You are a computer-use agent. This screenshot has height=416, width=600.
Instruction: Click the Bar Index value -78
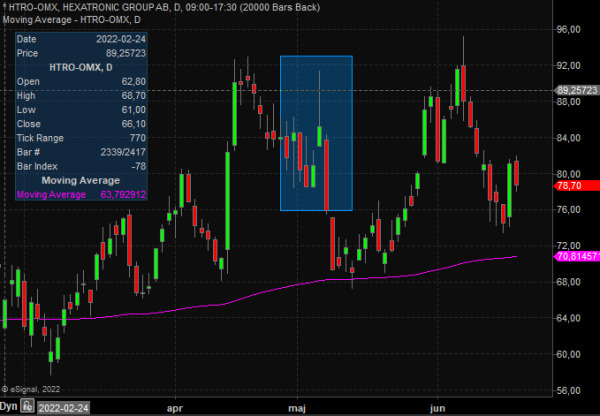(138, 166)
